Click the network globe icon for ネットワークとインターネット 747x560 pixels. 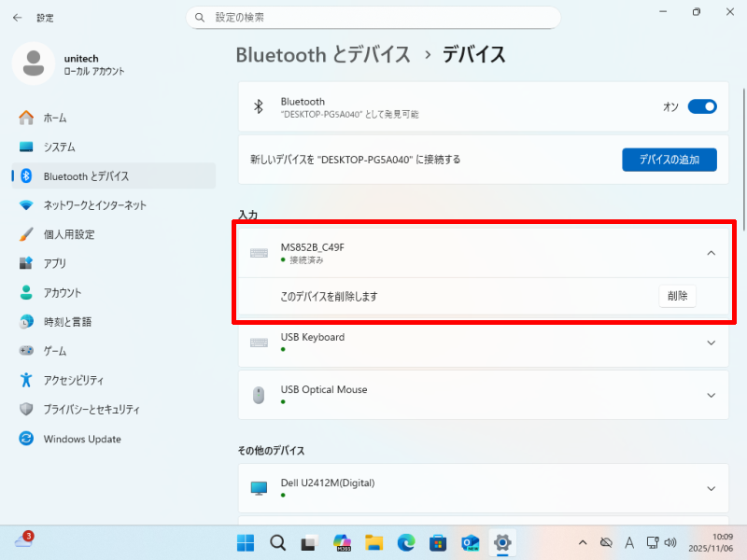[26, 205]
